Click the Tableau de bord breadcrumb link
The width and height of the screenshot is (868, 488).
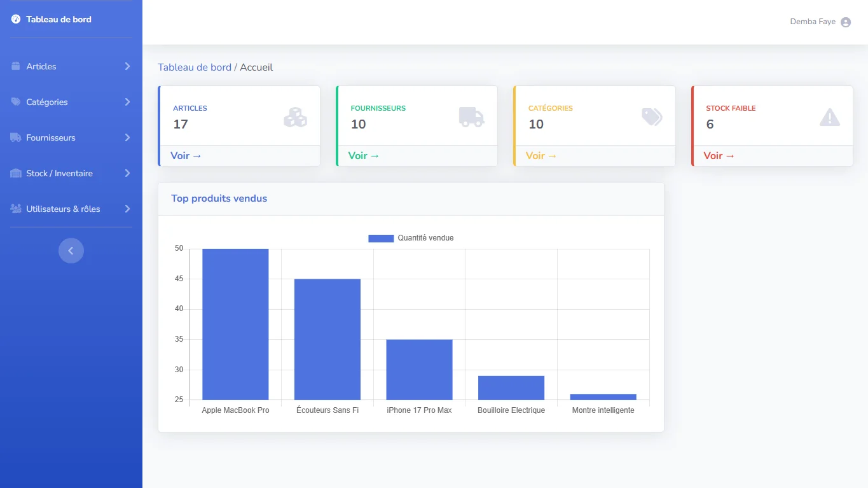tap(195, 67)
